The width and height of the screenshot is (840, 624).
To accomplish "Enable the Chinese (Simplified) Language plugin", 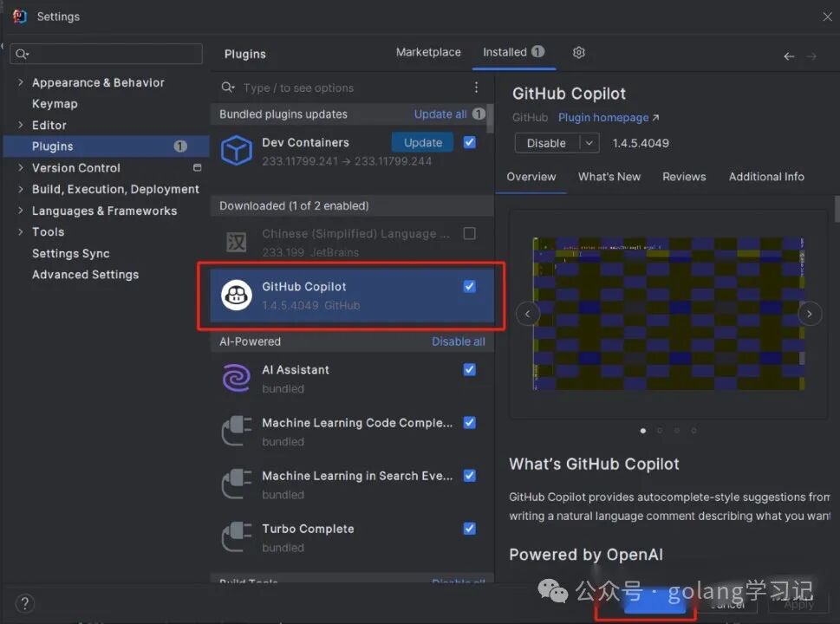I will (x=470, y=233).
